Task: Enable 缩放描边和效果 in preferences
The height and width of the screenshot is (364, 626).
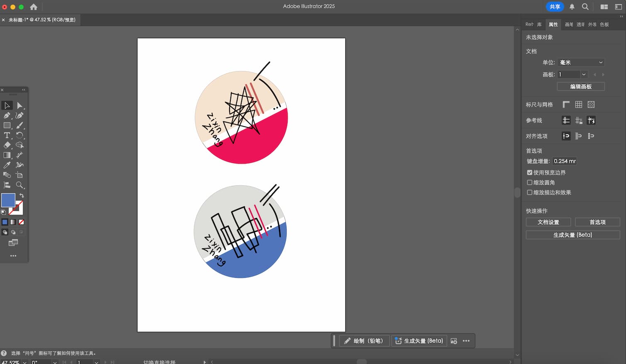Action: [530, 192]
